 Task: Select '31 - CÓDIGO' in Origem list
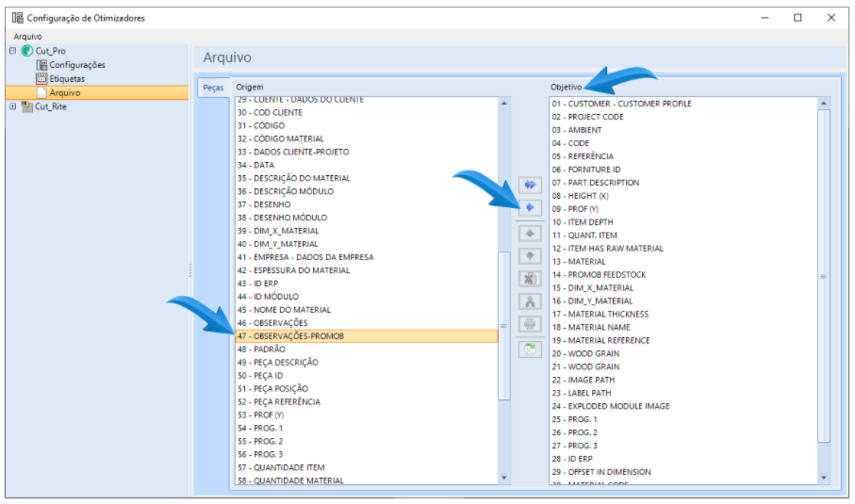point(367,125)
